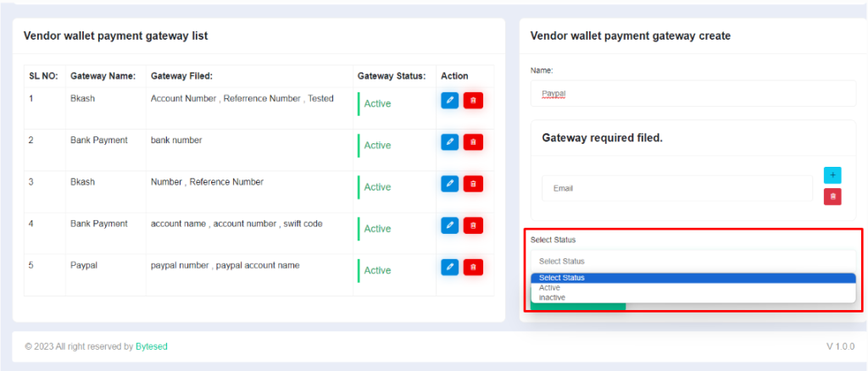Click Active status of row 3 Bkash

click(377, 187)
